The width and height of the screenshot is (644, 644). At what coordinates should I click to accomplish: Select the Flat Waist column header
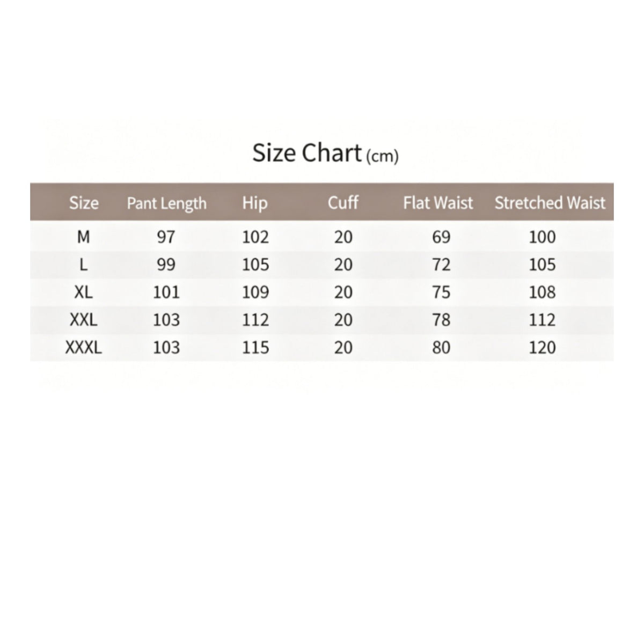point(438,203)
